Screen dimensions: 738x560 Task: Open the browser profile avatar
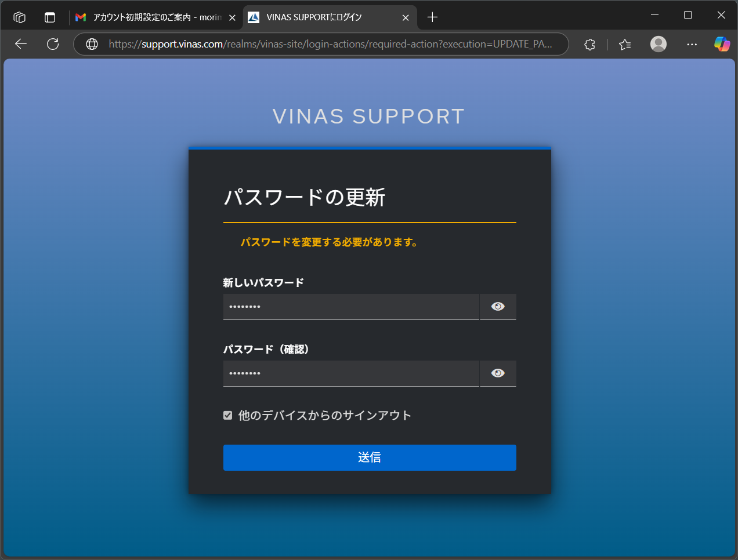[659, 44]
